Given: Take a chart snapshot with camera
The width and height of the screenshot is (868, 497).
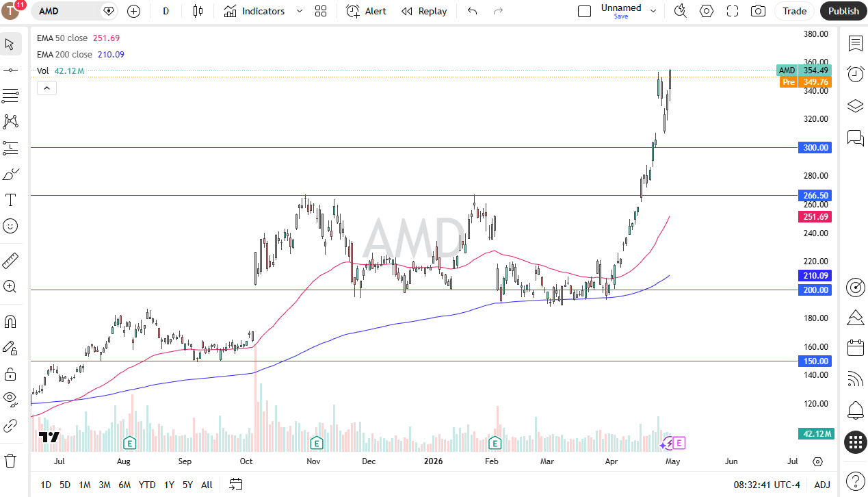Looking at the screenshot, I should [758, 11].
